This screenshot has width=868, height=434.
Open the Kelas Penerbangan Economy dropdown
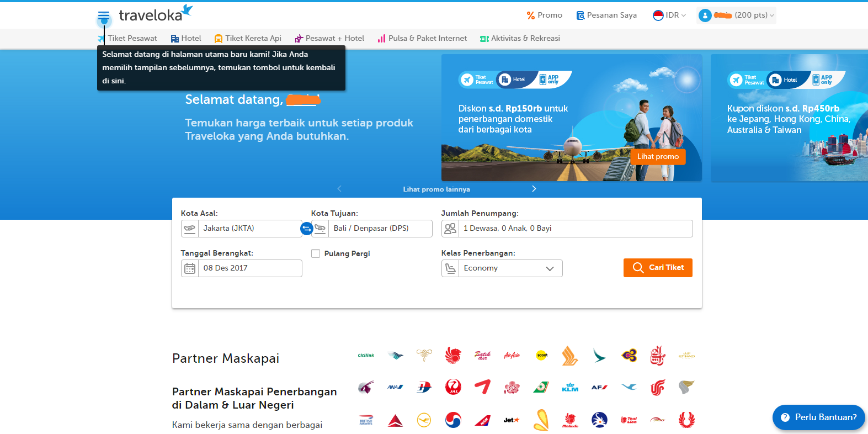(x=502, y=268)
